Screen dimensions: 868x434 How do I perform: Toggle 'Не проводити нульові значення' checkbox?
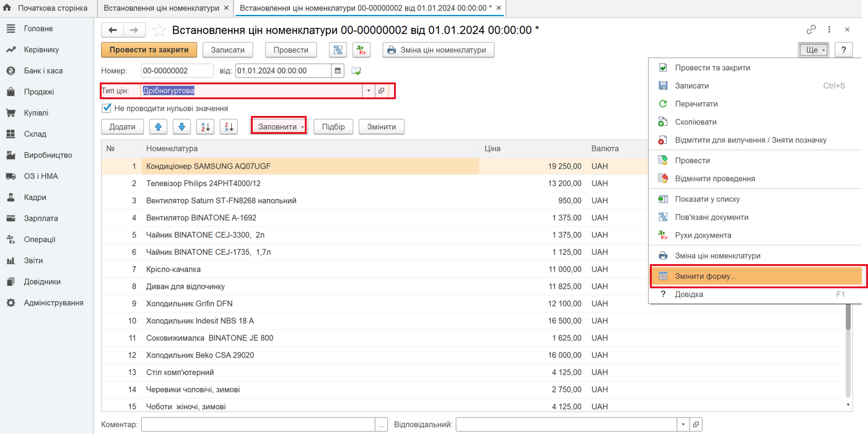[x=107, y=108]
